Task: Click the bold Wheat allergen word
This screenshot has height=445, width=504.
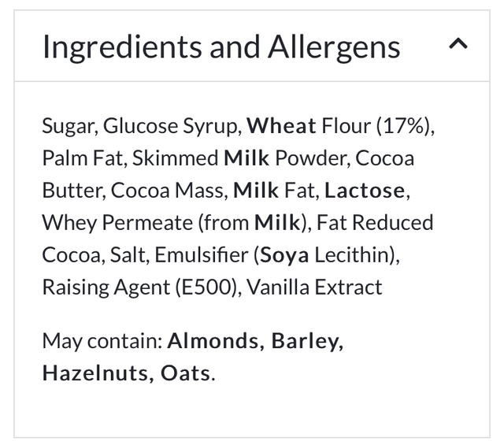Action: 281,126
